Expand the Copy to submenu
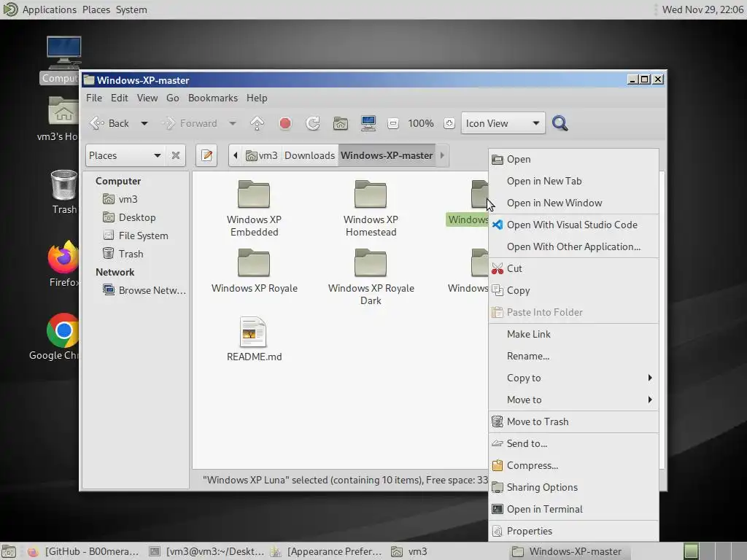Viewport: 747px width, 560px height. [x=573, y=378]
